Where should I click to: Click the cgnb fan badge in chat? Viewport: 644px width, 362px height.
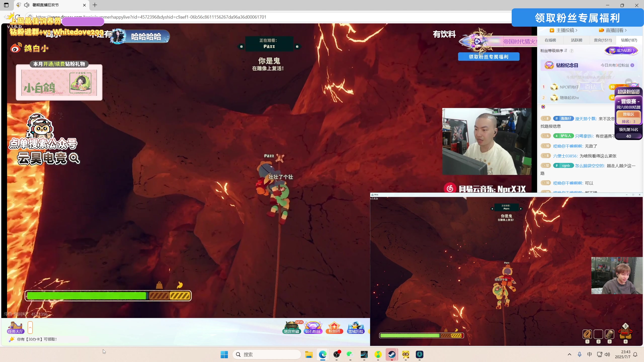(563, 165)
